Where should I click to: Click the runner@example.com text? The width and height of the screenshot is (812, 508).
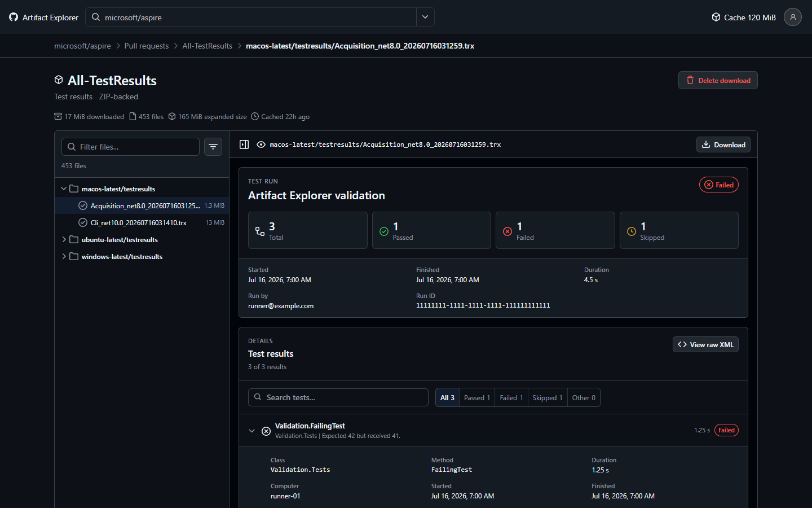pyautogui.click(x=281, y=306)
